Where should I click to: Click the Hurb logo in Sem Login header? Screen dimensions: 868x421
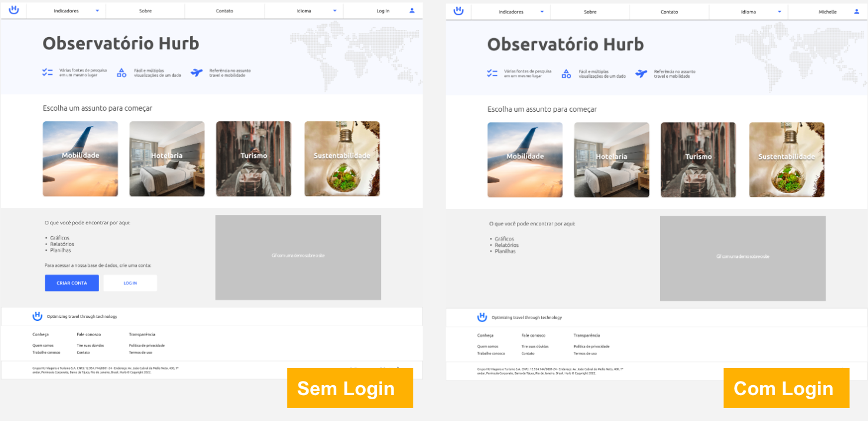[14, 10]
